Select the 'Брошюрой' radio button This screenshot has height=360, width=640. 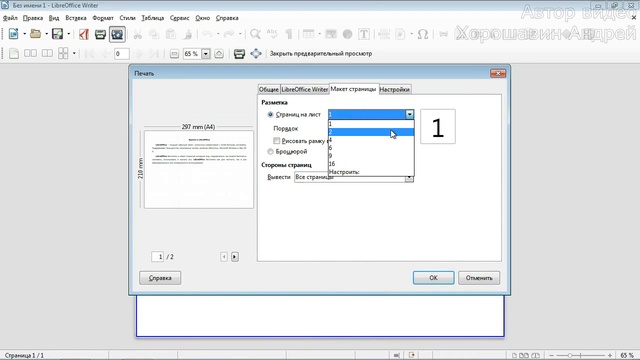[x=270, y=152]
